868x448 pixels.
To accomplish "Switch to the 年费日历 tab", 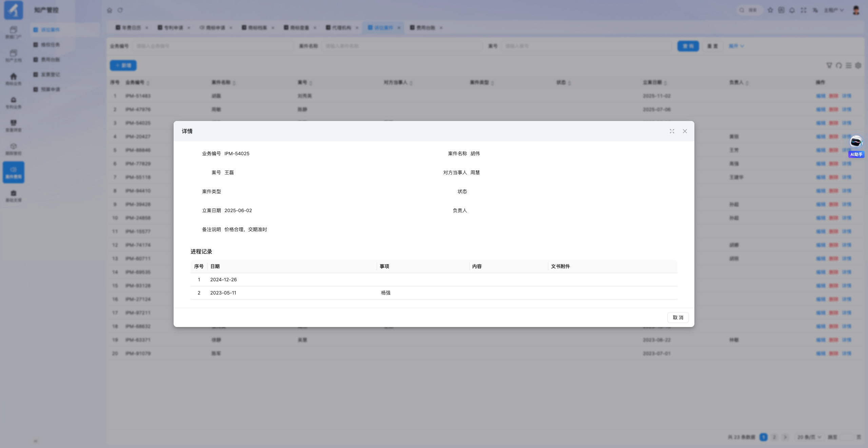I will tap(132, 28).
